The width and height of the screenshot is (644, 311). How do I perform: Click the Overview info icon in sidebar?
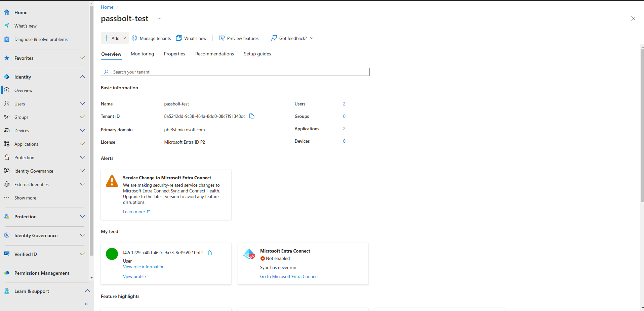coord(7,90)
